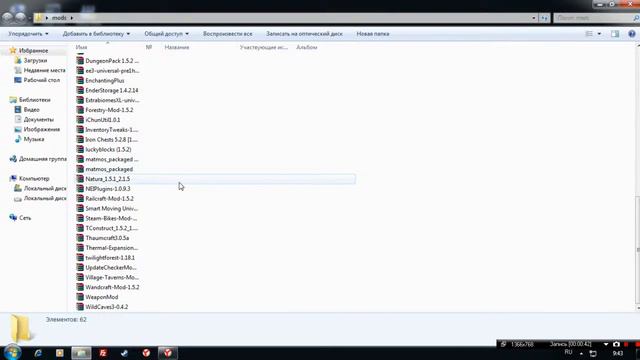Select the Iron Chests 5.2.8 file
The width and height of the screenshot is (640, 360).
pos(108,140)
